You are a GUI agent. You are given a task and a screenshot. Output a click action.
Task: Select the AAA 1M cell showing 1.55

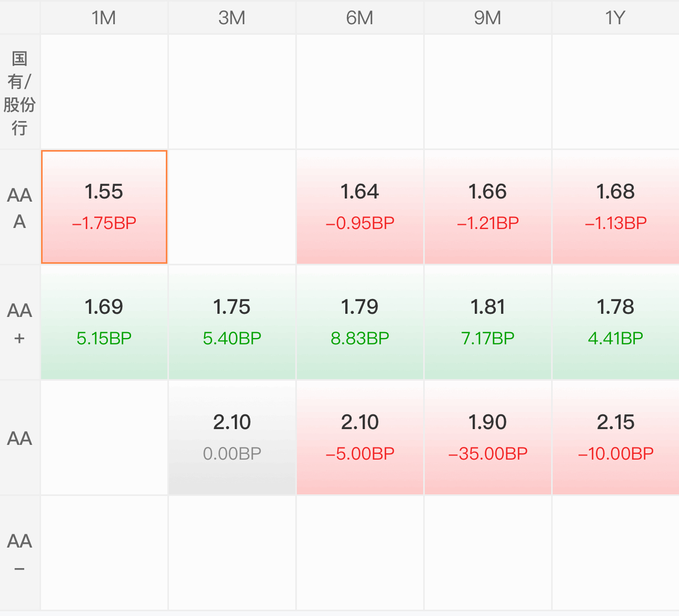click(x=104, y=207)
